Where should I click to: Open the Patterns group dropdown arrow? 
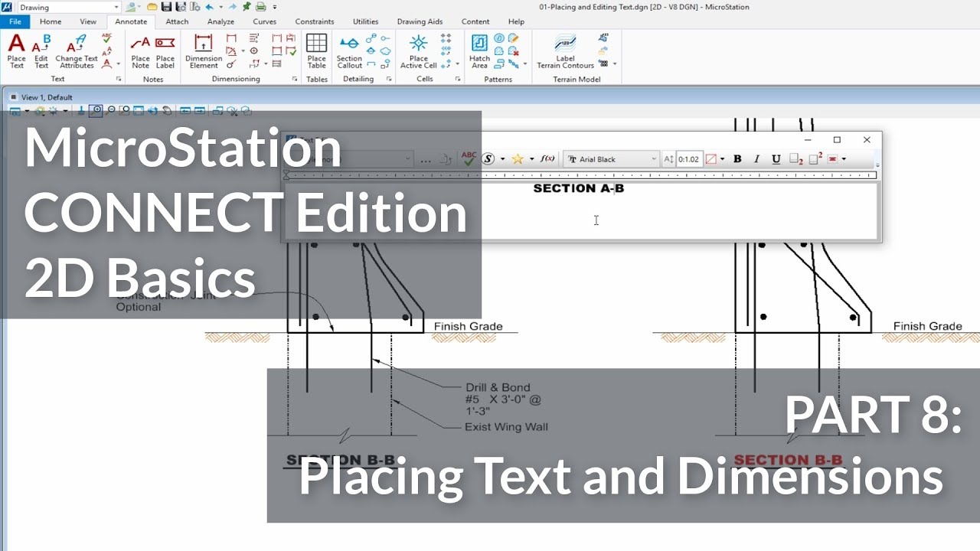click(525, 64)
